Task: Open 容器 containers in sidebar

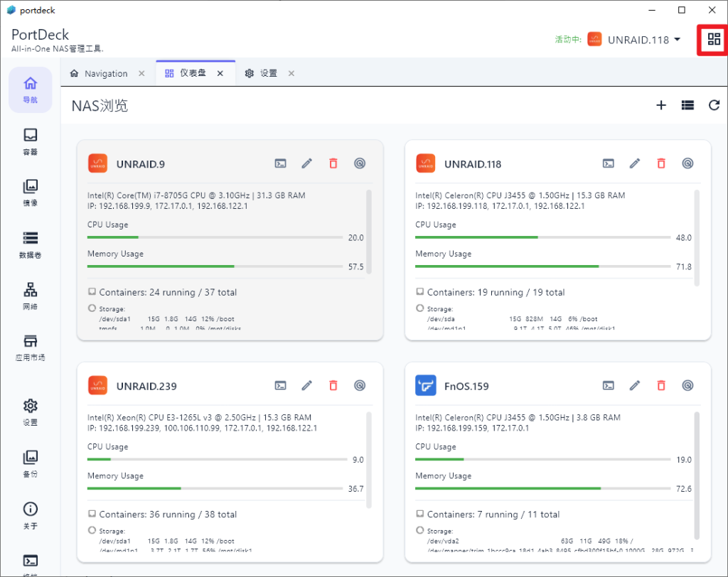Action: point(31,141)
